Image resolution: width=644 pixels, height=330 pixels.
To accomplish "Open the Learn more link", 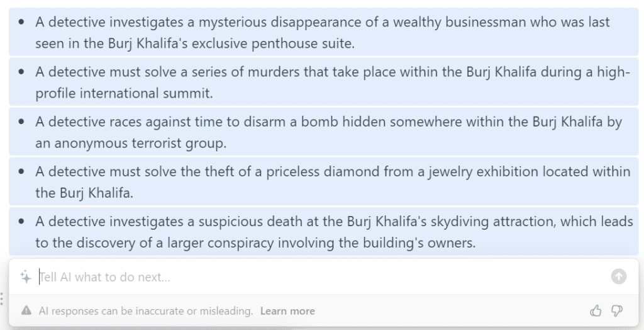I will point(287,310).
